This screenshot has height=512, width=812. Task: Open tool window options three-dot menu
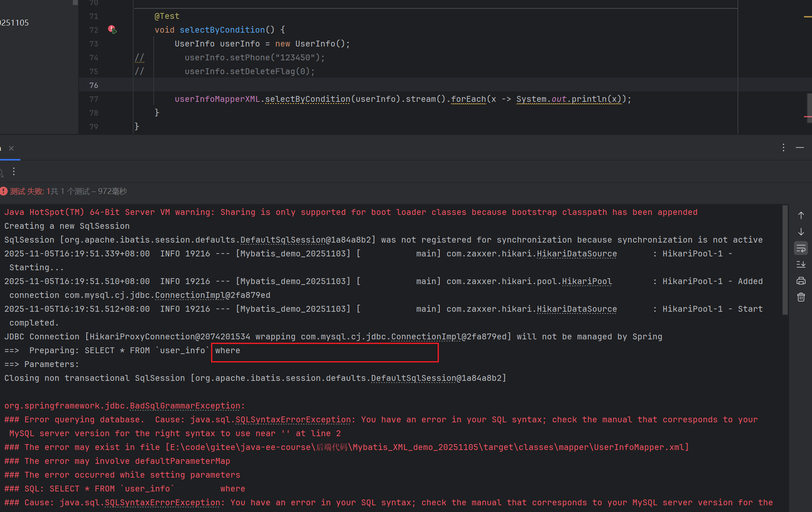pyautogui.click(x=784, y=147)
